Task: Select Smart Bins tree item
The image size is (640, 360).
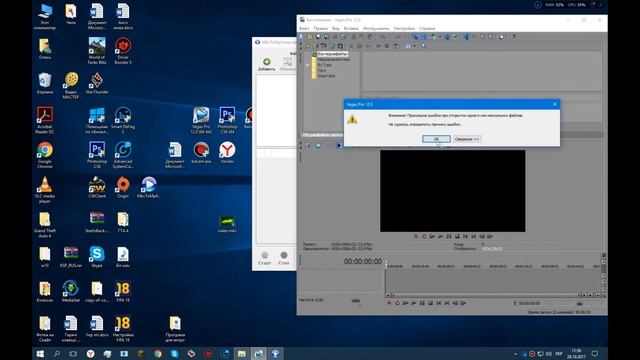Action: [326, 76]
